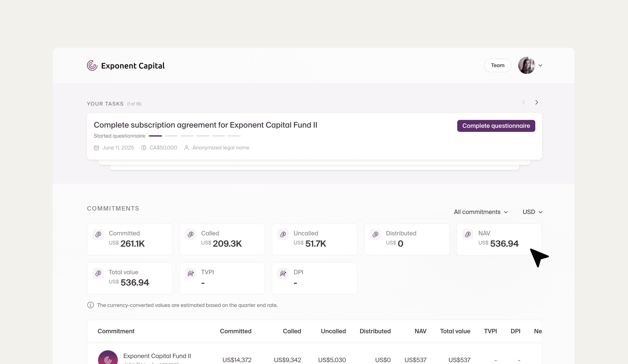
Task: Click the info icon beside currency note
Action: point(90,305)
